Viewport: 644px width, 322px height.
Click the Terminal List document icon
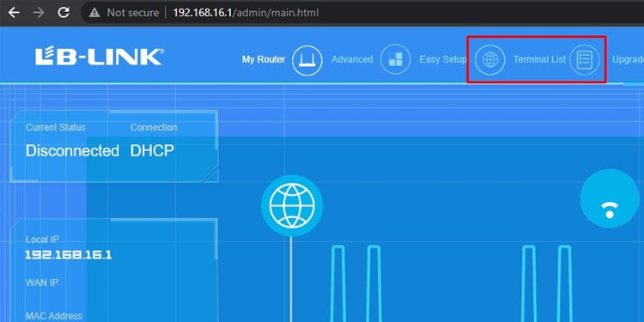[x=584, y=60]
